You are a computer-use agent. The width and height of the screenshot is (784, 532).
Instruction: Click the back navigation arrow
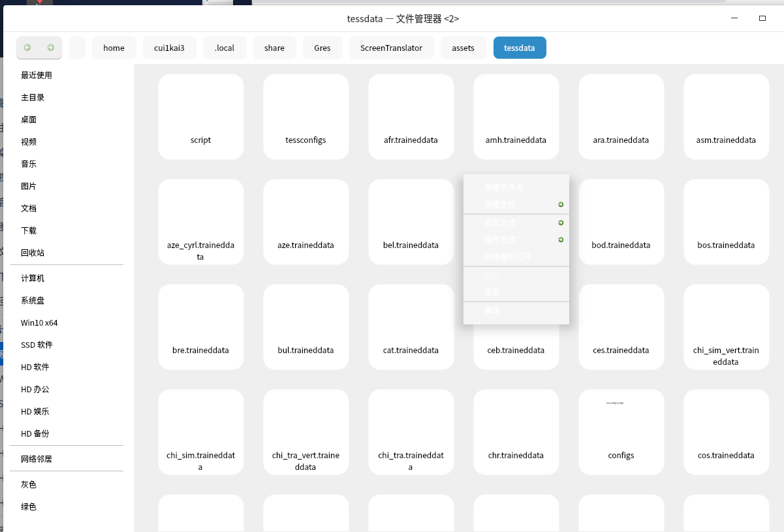pyautogui.click(x=27, y=48)
